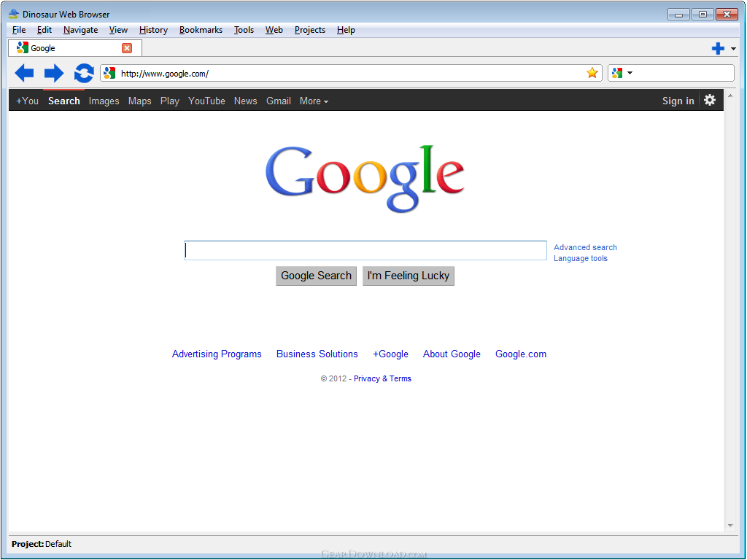Open the Language tools link
Screen dimensions: 747x560
tap(580, 258)
